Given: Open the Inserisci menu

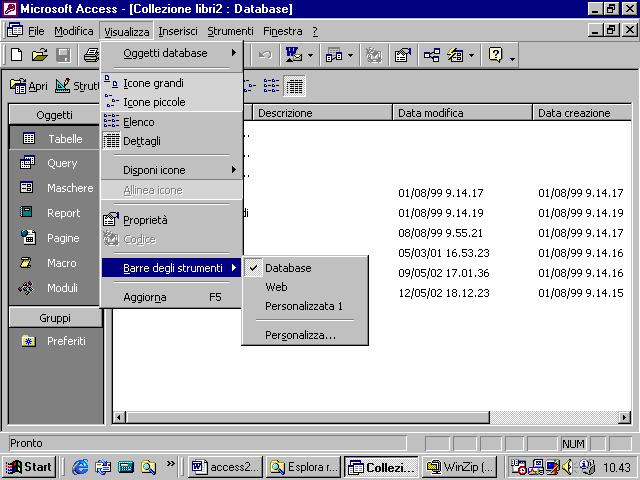Looking at the screenshot, I should pyautogui.click(x=178, y=31).
